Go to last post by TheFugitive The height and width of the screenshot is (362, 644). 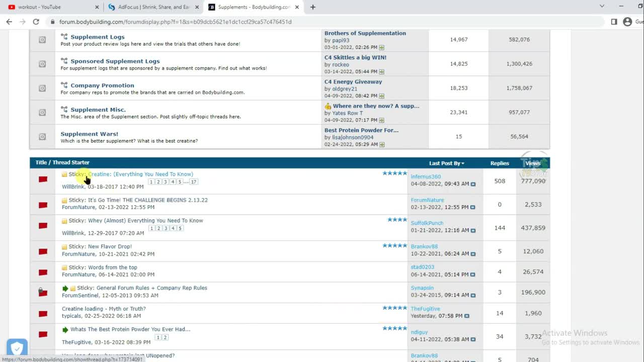tap(467, 316)
